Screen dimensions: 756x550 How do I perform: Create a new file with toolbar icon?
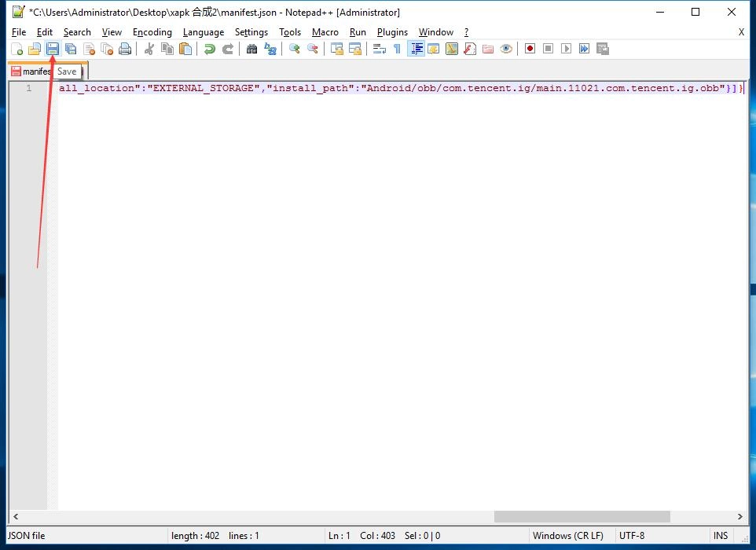coord(17,49)
